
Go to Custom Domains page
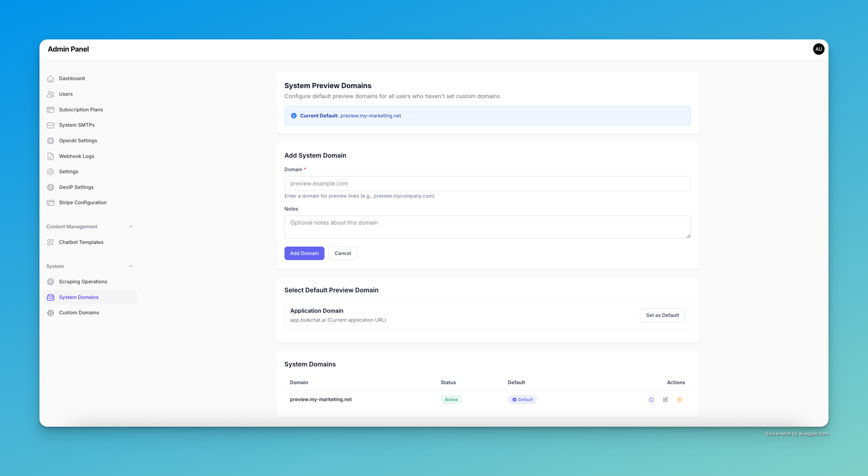coord(79,312)
